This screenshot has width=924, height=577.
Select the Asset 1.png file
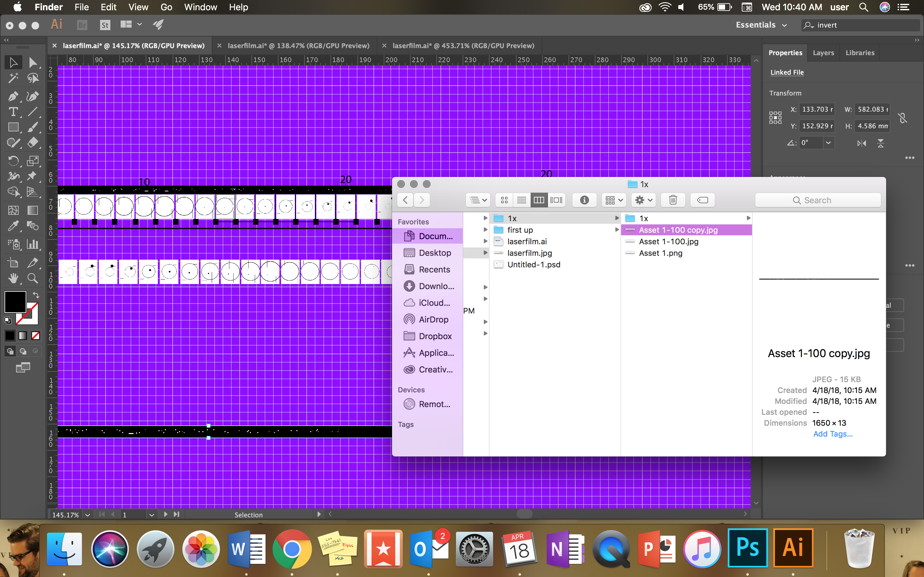(x=660, y=253)
